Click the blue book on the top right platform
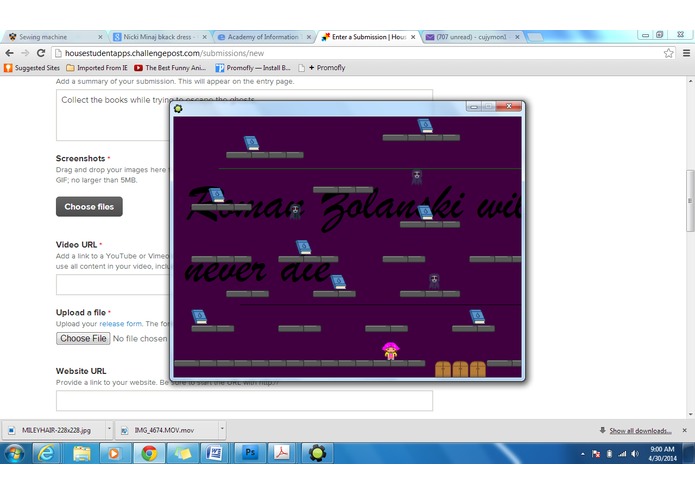Viewport: 695px width, 494px height. (x=425, y=126)
